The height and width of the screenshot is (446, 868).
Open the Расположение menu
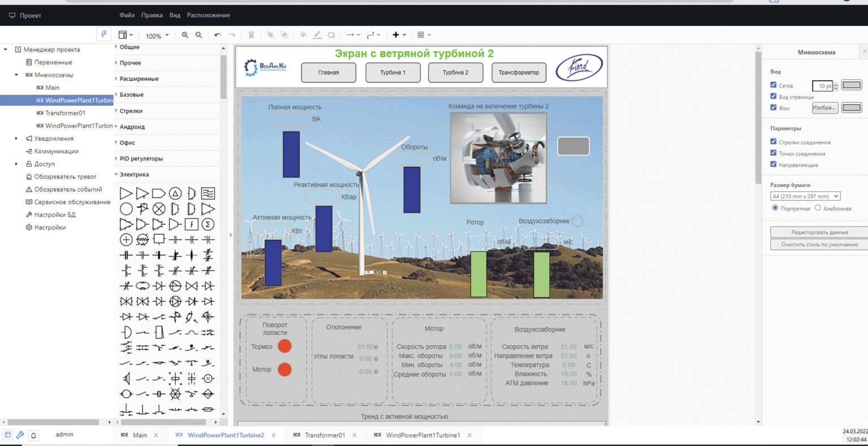(x=209, y=15)
